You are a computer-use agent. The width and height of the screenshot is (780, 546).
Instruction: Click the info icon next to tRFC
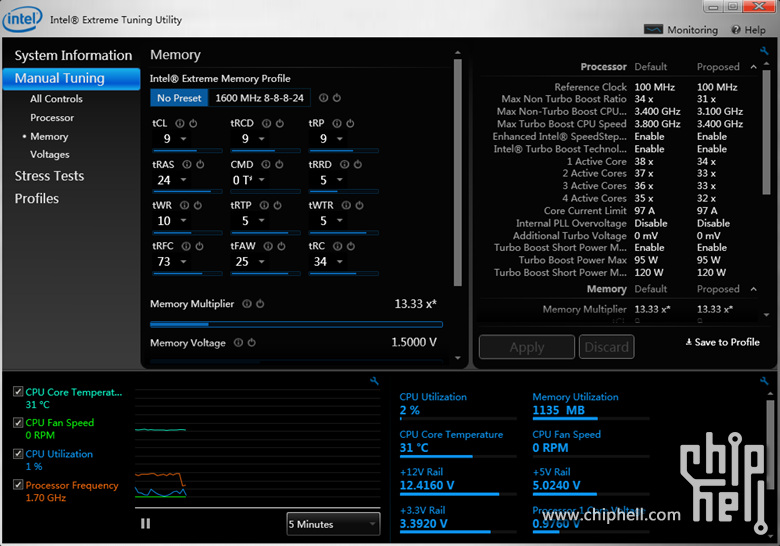tap(186, 246)
